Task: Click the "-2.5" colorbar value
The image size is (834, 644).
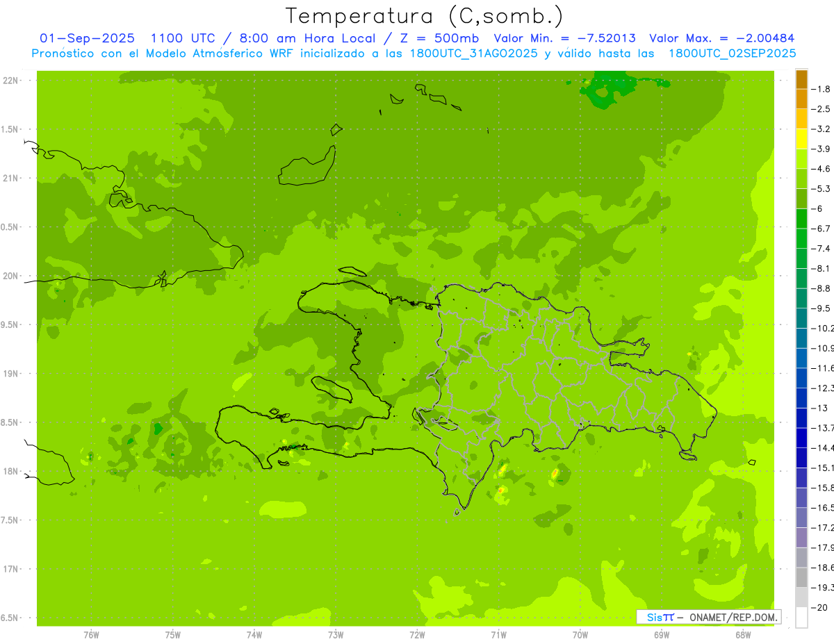Action: click(x=821, y=109)
